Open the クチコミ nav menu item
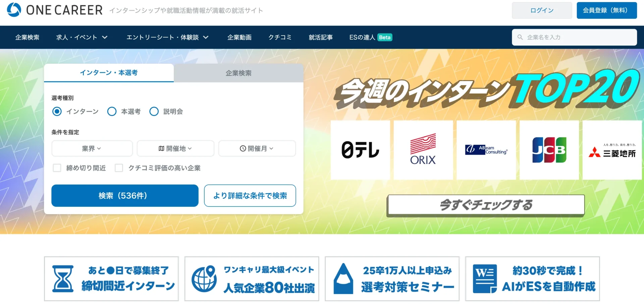This screenshot has height=304, width=644. (x=280, y=37)
